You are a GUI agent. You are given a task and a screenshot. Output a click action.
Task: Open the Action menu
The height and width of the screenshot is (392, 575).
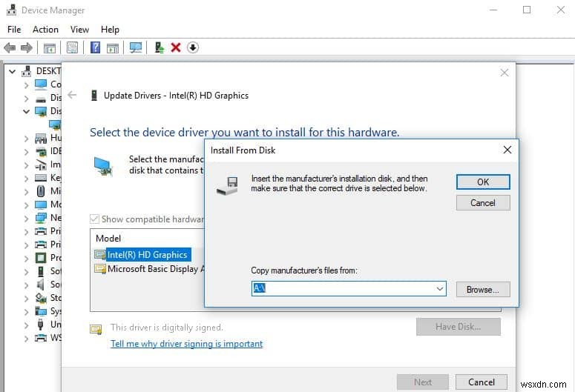[45, 30]
